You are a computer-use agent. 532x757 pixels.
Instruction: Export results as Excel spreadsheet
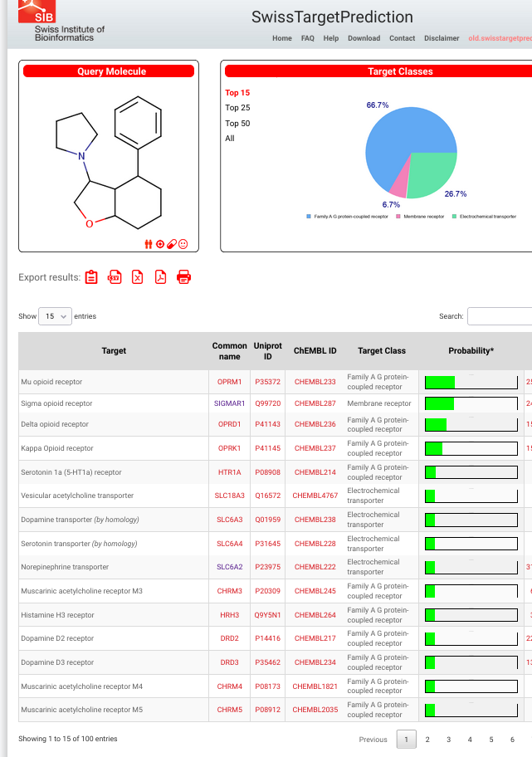[138, 277]
